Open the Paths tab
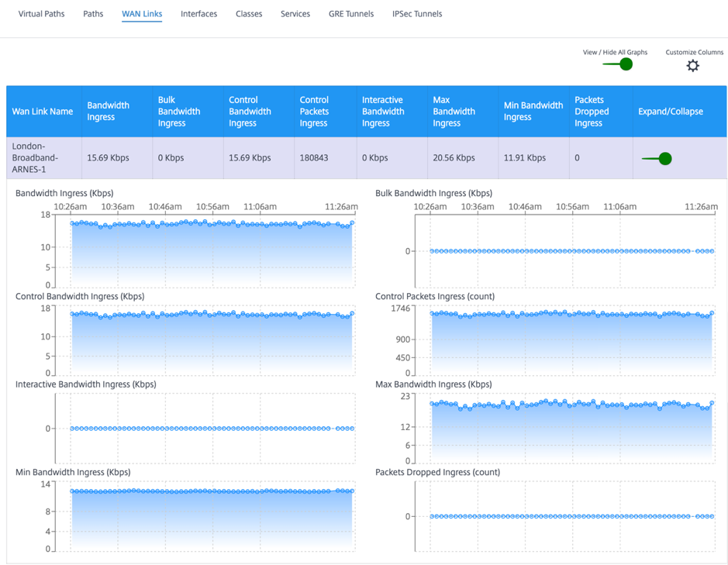 pyautogui.click(x=93, y=14)
